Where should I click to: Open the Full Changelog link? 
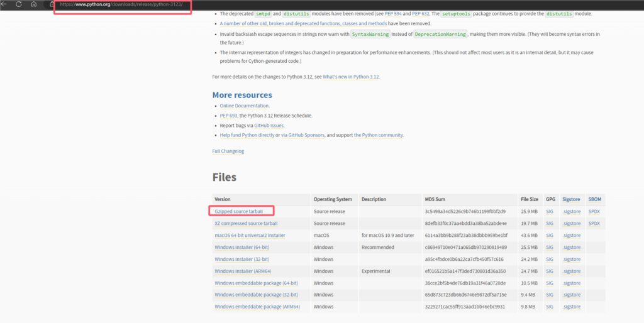click(228, 151)
